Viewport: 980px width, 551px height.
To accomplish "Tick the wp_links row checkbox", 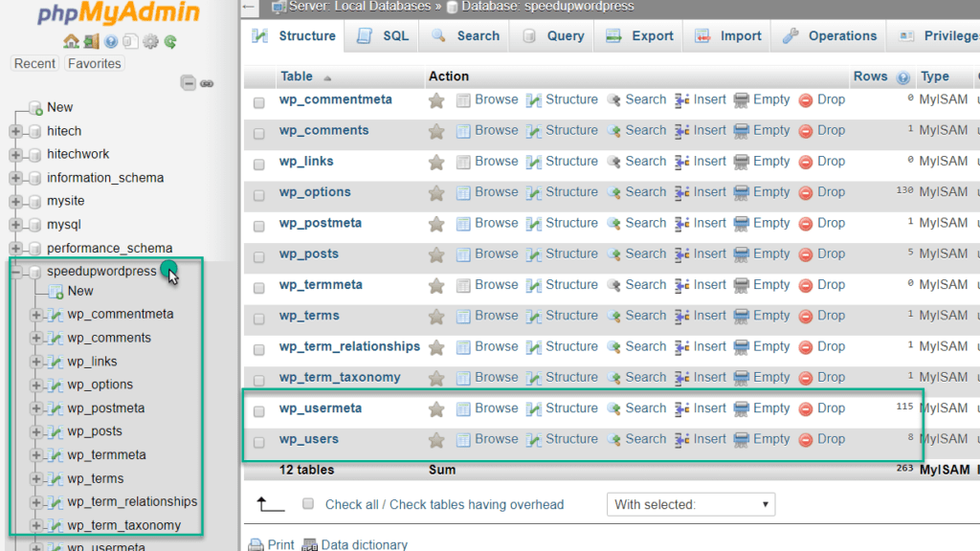I will click(258, 165).
